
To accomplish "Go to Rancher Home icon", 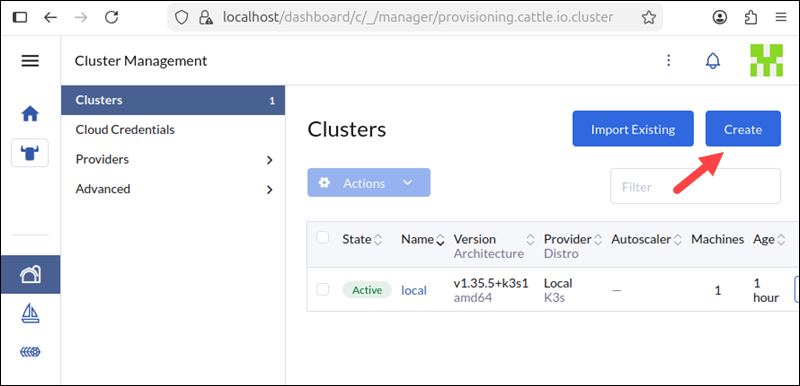I will click(30, 114).
